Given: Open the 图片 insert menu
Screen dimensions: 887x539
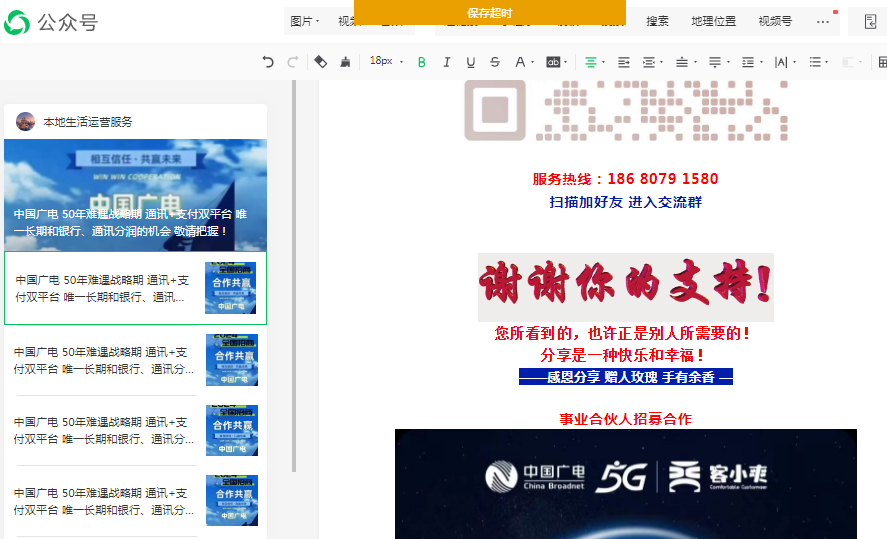Looking at the screenshot, I should coord(304,21).
